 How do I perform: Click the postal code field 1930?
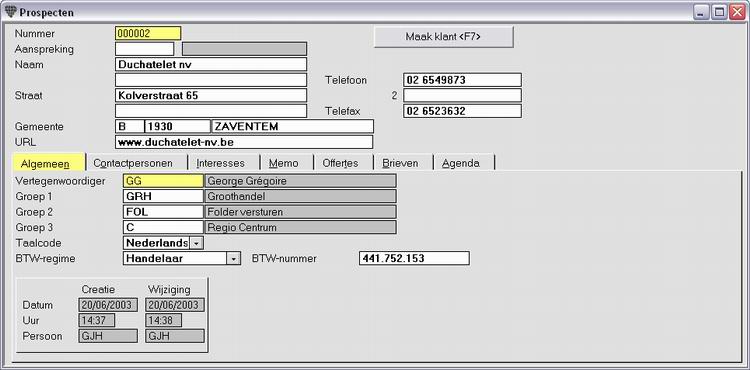tap(177, 126)
